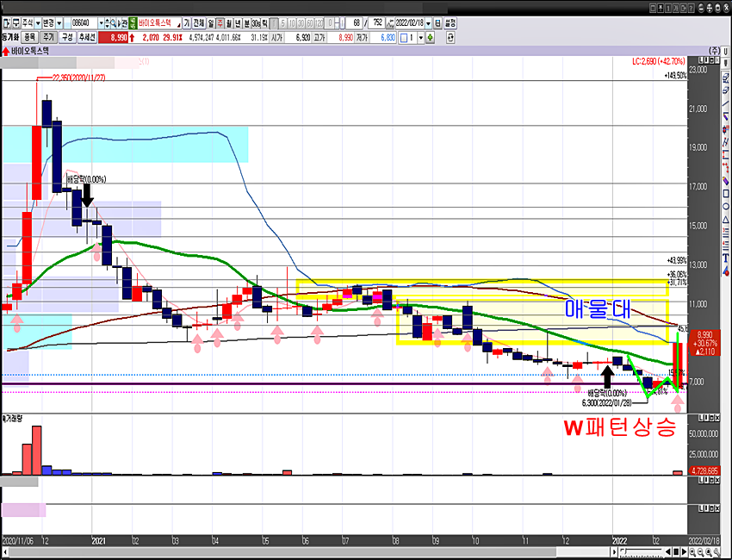Viewport: 732px width, 560px height.
Task: Click the small slider next to the 0 field
Action: coord(342,23)
